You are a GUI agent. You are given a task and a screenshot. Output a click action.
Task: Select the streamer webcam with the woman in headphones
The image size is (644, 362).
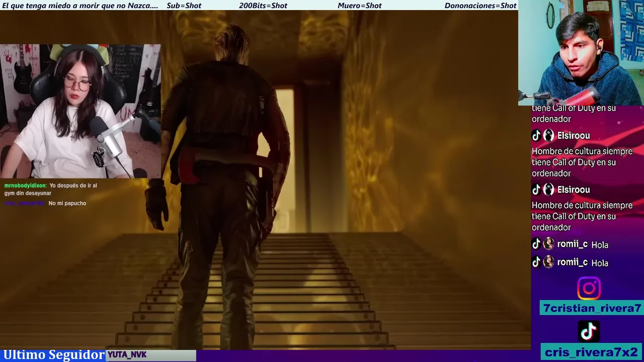click(80, 111)
